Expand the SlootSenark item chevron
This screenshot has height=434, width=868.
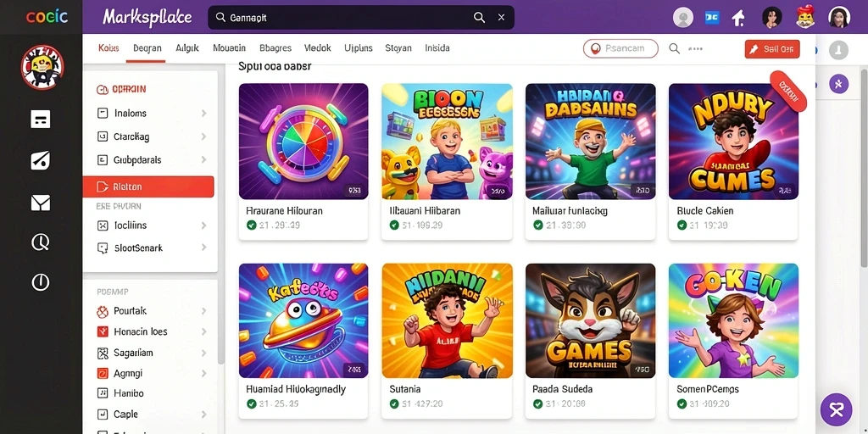point(203,248)
